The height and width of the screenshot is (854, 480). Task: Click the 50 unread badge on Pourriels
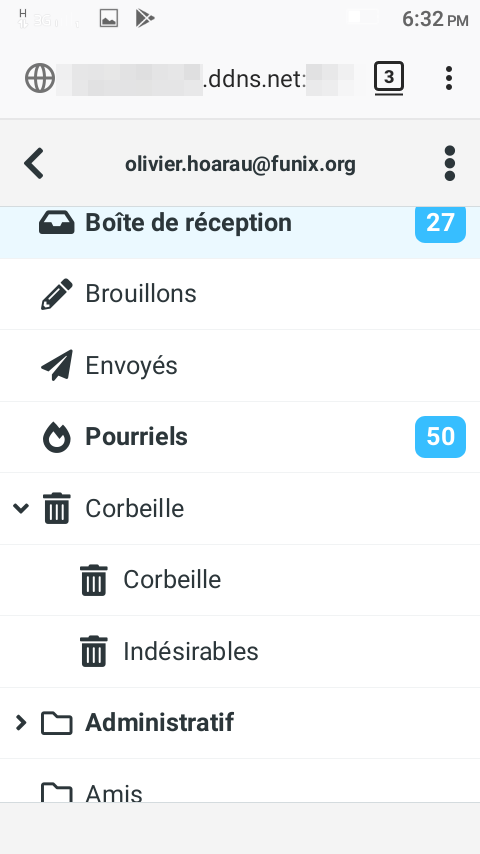tap(440, 437)
